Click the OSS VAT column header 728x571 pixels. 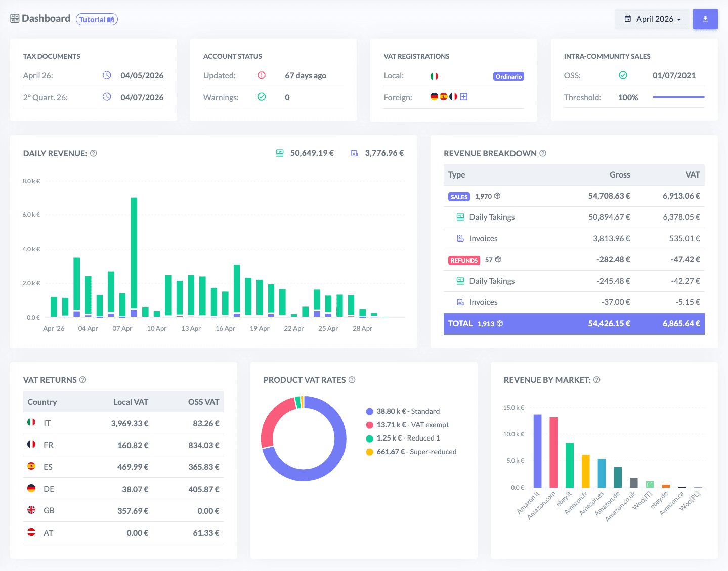pos(203,402)
